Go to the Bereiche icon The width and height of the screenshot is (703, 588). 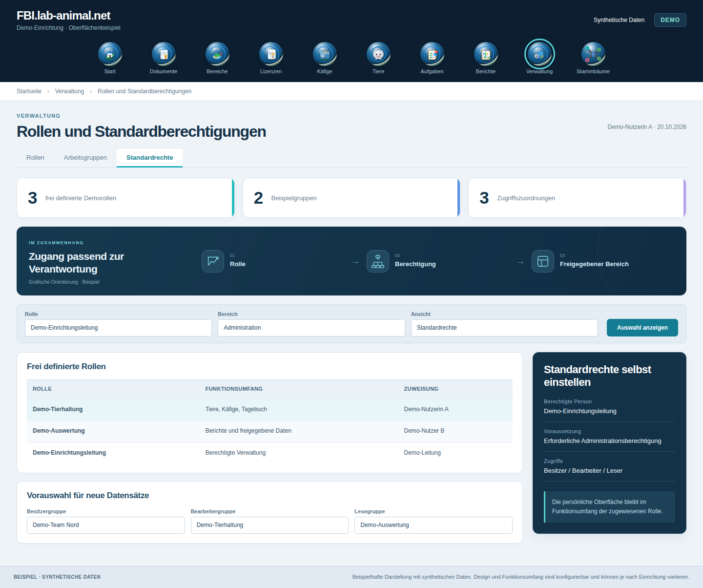(217, 54)
